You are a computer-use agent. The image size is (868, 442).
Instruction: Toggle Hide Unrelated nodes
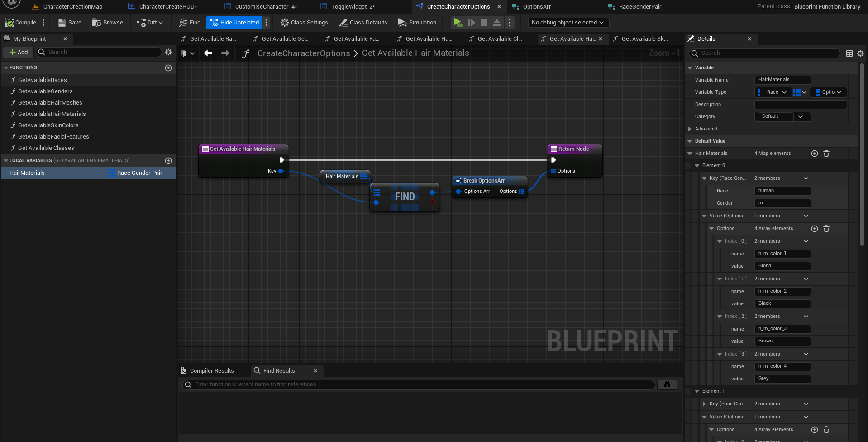[x=234, y=23]
